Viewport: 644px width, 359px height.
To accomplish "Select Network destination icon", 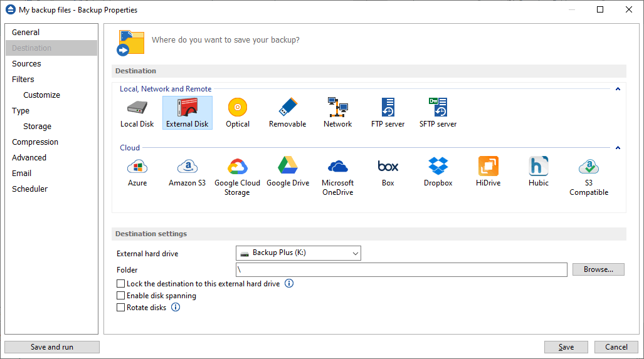I will point(337,113).
